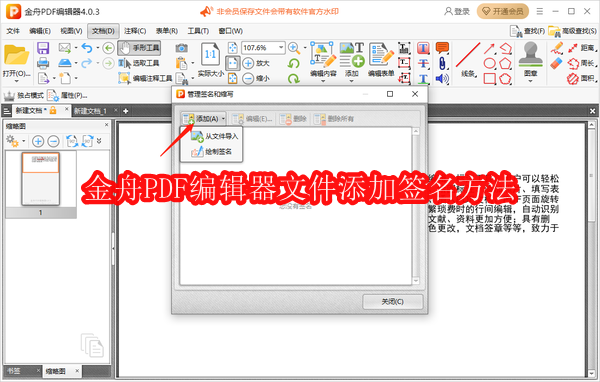Choose Draw Signature (绘制签名)
The image size is (600, 382).
click(211, 152)
